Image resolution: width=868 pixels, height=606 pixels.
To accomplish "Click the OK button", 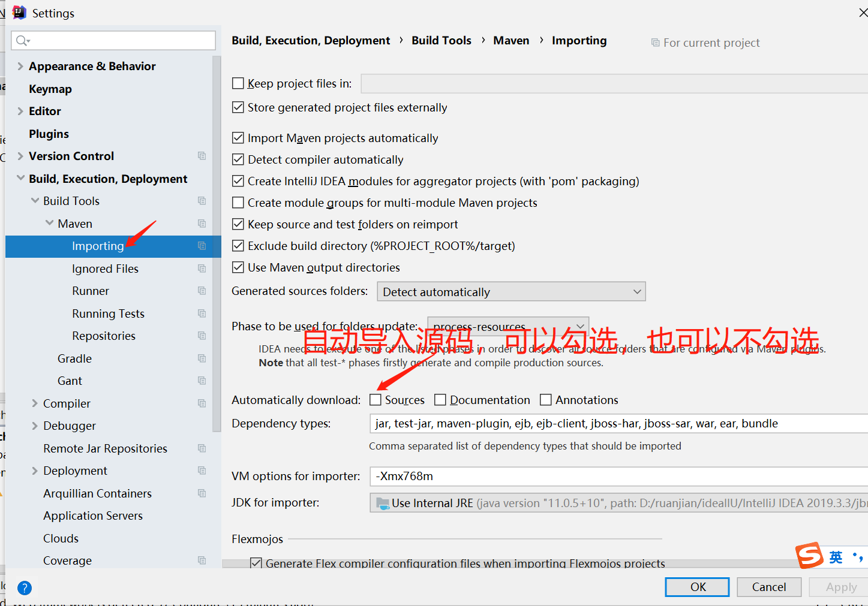I will coord(698,587).
